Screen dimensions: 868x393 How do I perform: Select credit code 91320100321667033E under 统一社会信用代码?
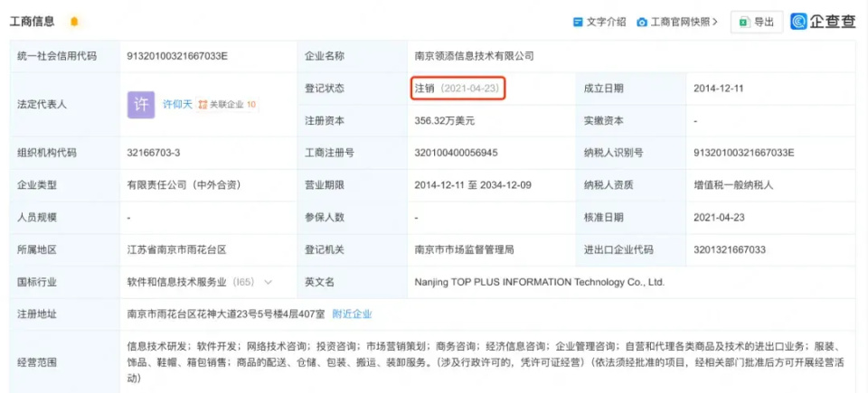click(x=177, y=56)
